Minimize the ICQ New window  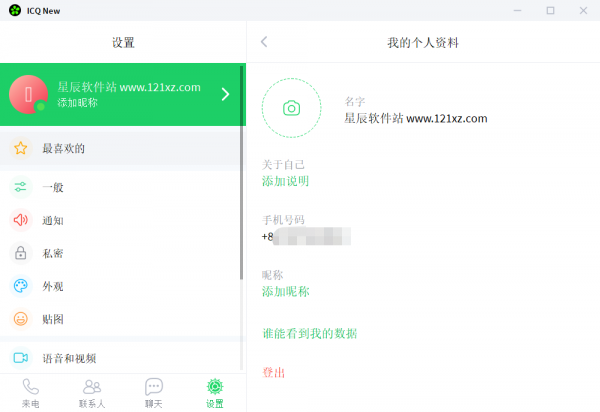(x=517, y=10)
